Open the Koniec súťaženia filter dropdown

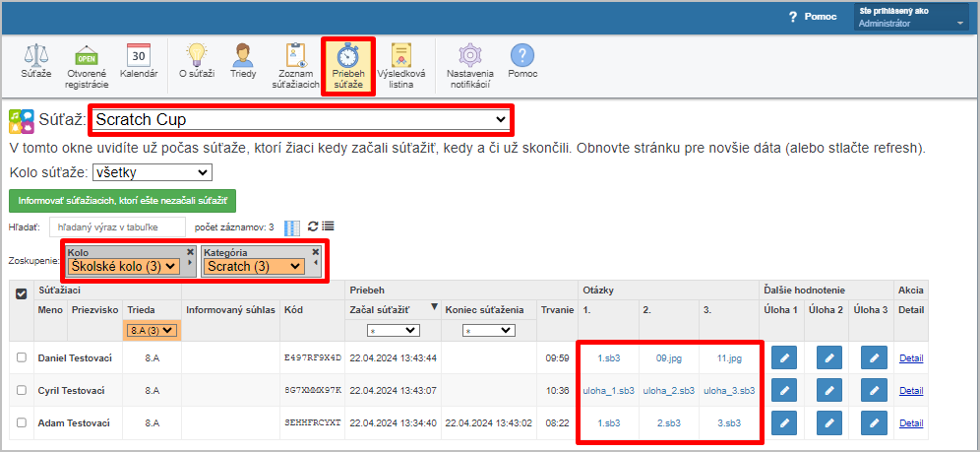click(487, 330)
